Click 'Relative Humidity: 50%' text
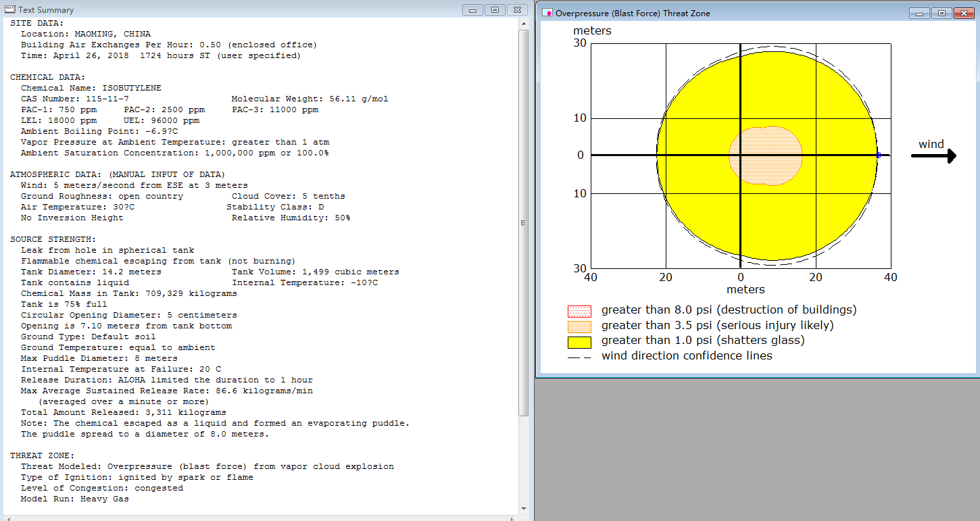 click(x=291, y=218)
